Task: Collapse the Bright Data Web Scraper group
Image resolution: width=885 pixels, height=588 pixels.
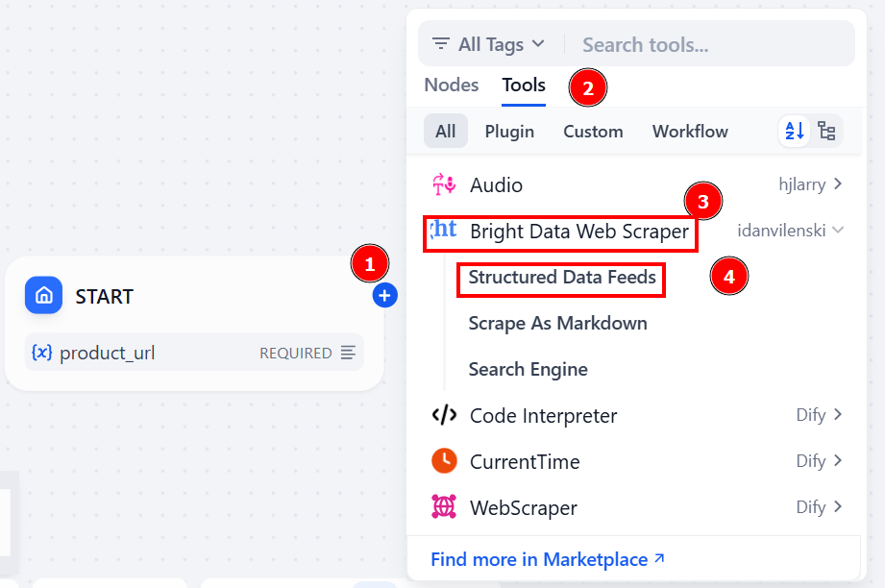Action: pos(839,231)
